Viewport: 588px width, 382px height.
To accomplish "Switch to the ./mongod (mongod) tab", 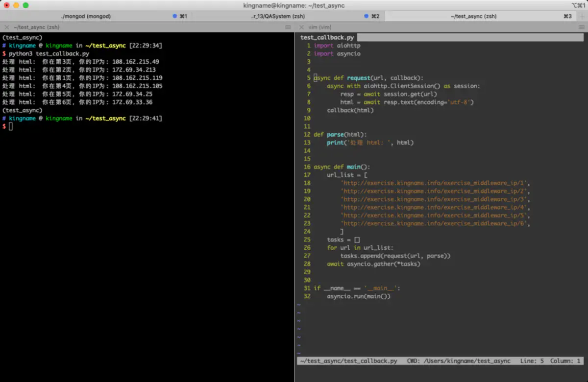I will click(86, 16).
